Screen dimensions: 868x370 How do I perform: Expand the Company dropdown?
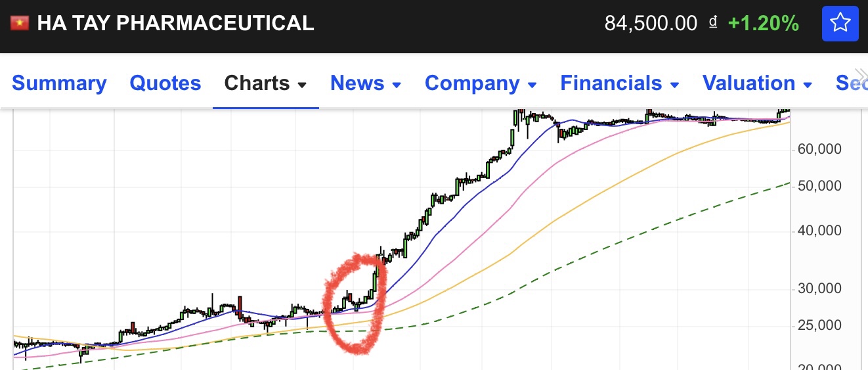481,83
